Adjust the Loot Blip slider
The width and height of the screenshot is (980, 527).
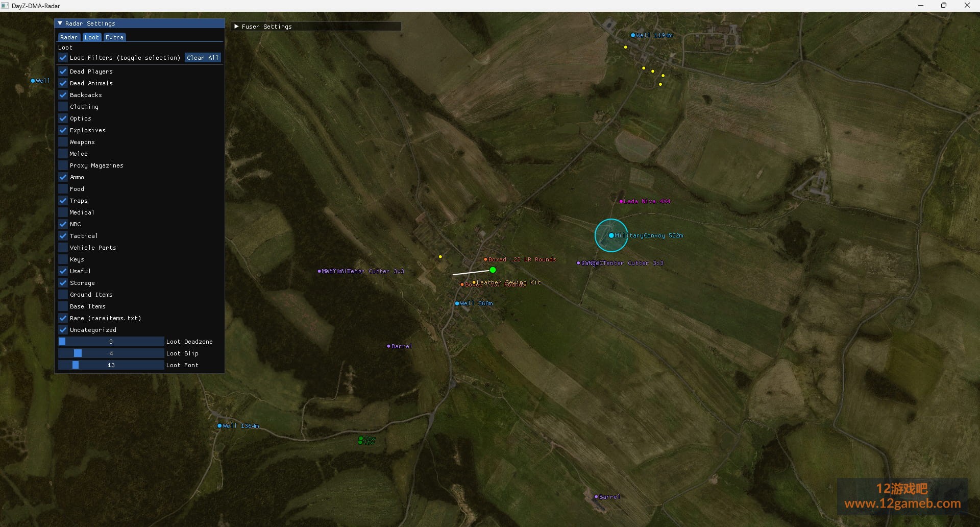pos(111,353)
